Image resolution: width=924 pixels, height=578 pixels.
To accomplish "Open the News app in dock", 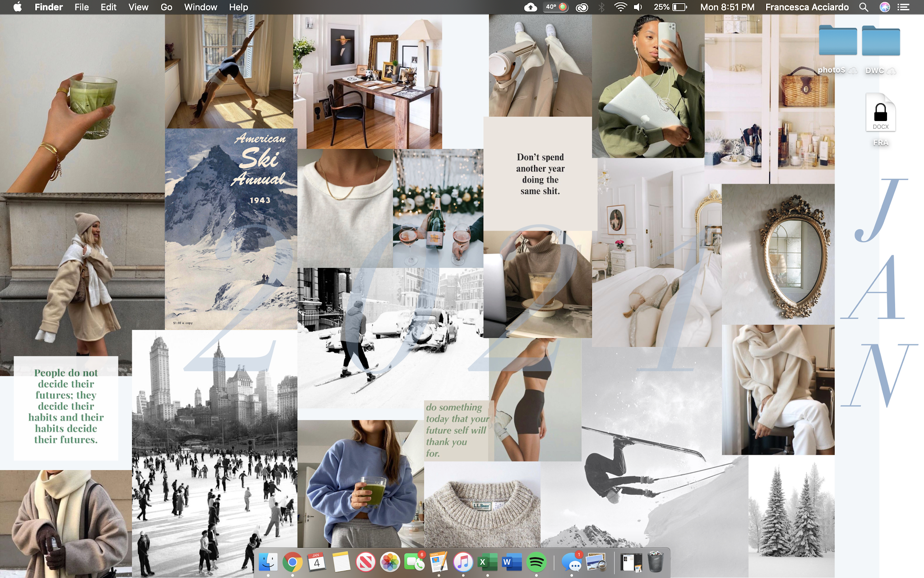I will pyautogui.click(x=365, y=562).
